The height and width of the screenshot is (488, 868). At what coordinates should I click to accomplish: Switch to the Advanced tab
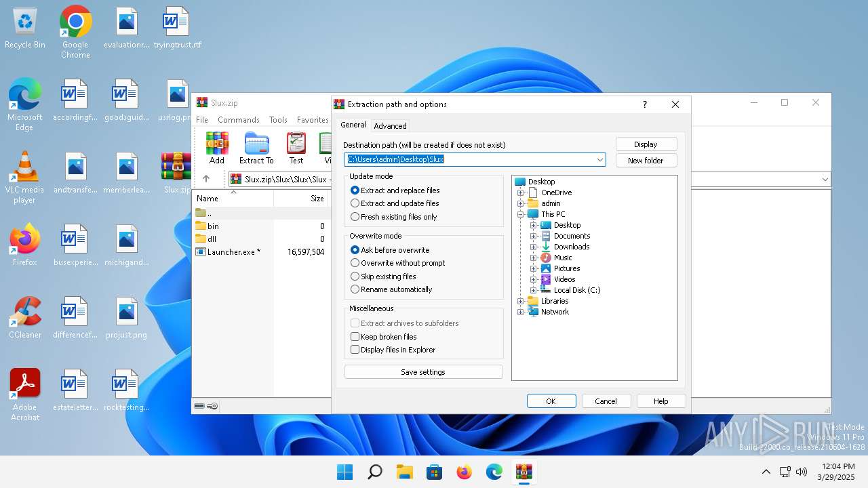(390, 126)
